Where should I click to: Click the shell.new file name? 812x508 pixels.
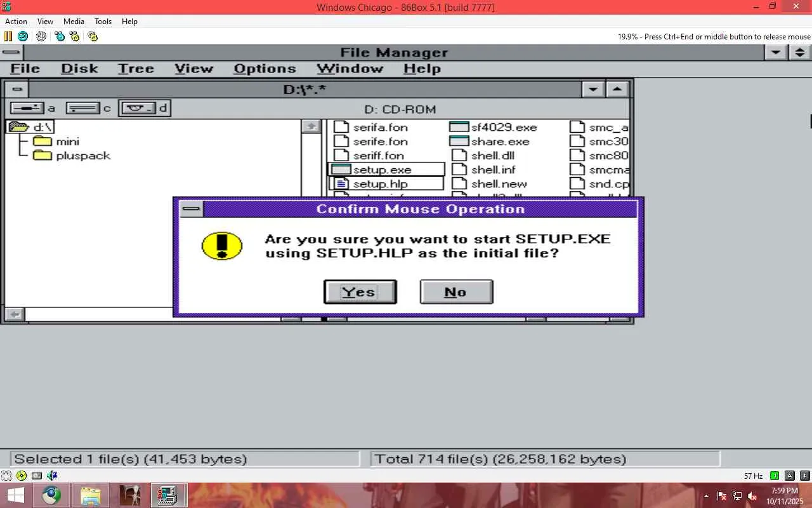(x=499, y=184)
